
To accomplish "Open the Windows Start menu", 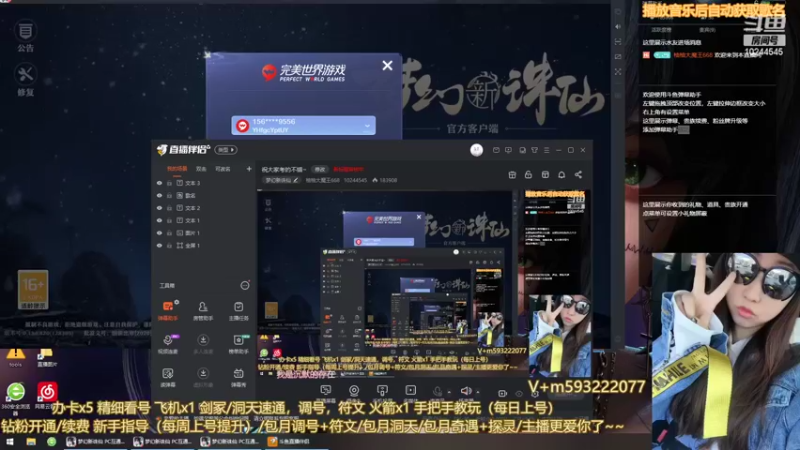I will coord(10,442).
